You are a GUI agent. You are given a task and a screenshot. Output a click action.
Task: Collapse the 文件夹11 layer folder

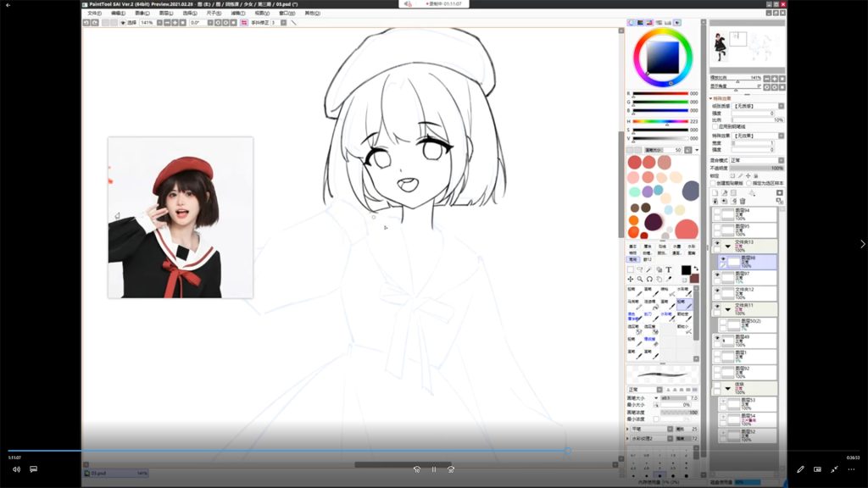[727, 308]
